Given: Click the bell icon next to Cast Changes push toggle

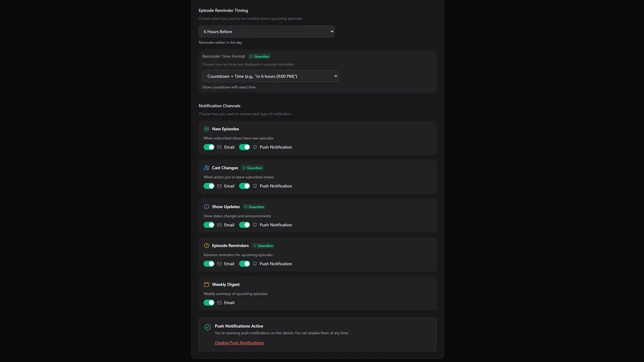Looking at the screenshot, I should click(254, 186).
